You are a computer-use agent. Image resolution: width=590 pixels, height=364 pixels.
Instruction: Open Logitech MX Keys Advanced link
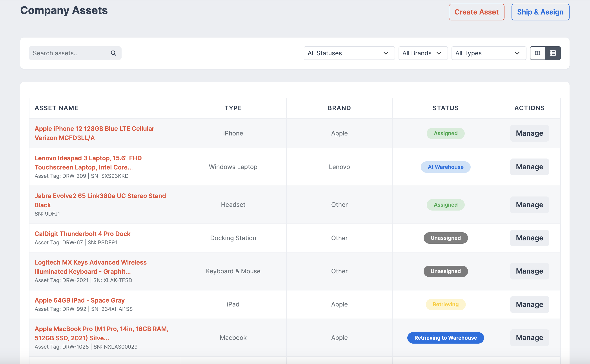[x=90, y=267]
